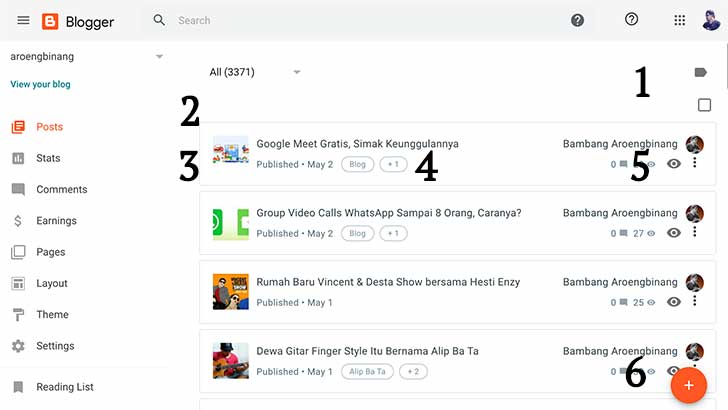728x410 pixels.
Task: Click comment count on WhatsApp group calls post
Action: 619,234
